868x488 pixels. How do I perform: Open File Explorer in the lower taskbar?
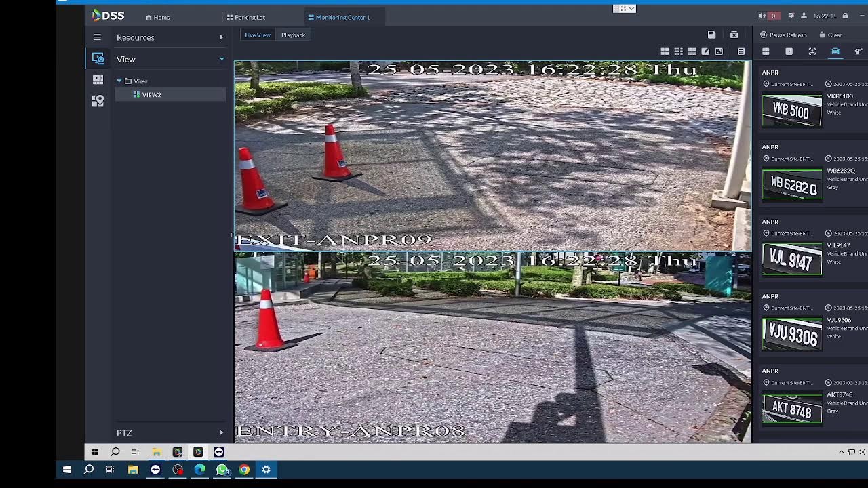[133, 469]
